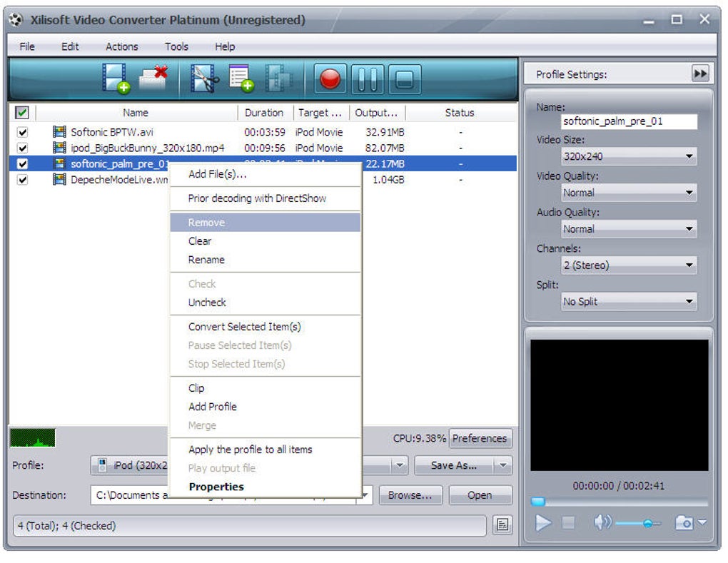Click the CPU usage graph
The image size is (728, 563).
tap(33, 437)
